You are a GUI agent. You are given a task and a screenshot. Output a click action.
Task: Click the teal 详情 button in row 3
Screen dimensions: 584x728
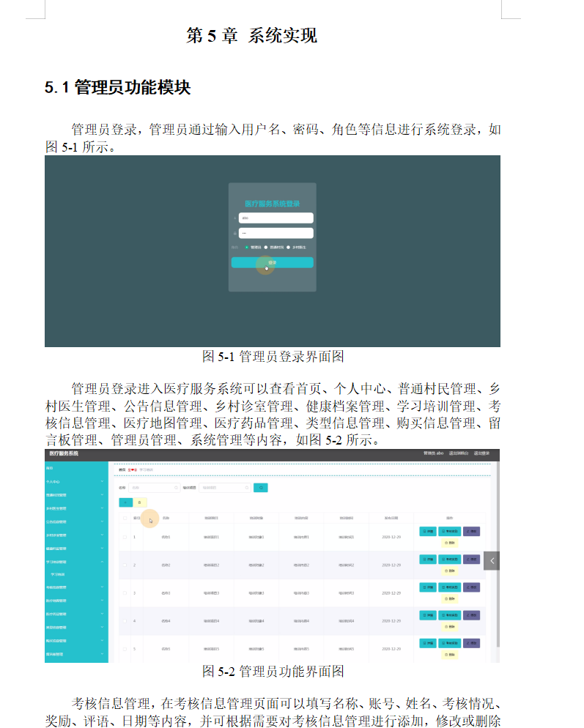(428, 587)
